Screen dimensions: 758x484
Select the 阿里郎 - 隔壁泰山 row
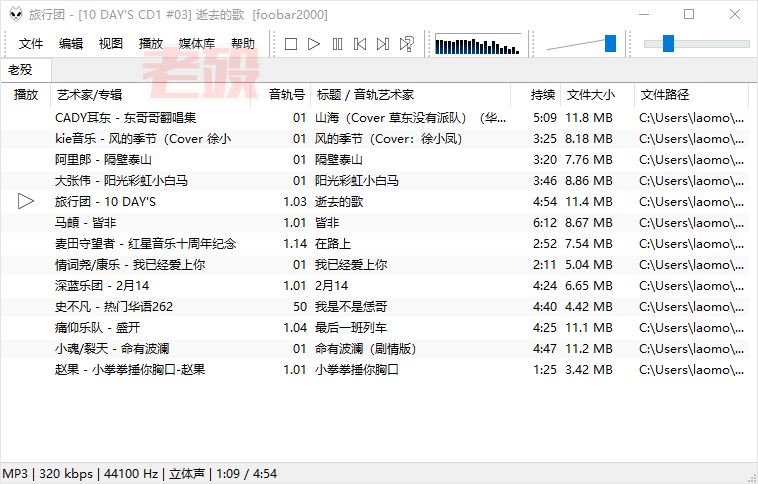375,160
